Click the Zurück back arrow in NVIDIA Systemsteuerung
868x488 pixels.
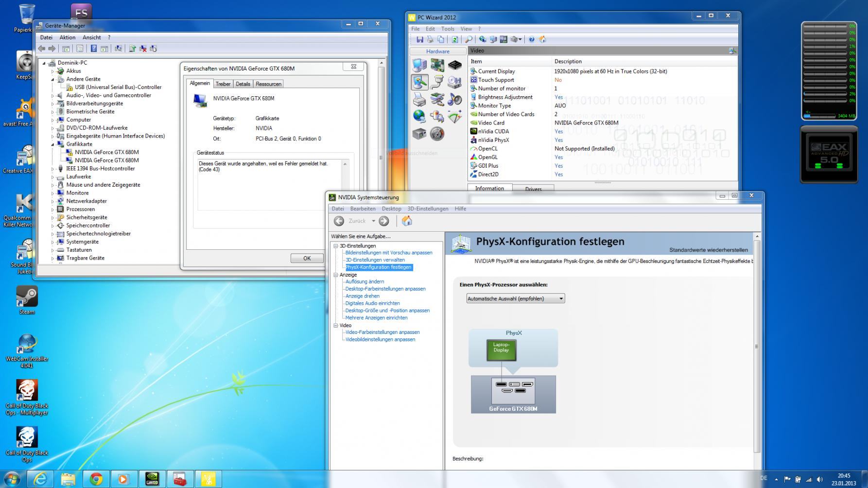coord(339,221)
